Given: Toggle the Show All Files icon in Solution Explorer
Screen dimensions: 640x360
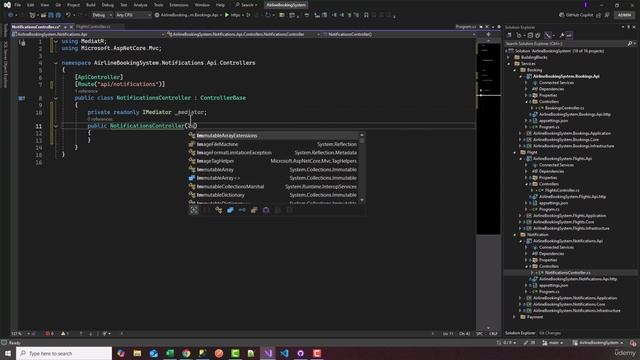Looking at the screenshot, I should tap(538, 36).
